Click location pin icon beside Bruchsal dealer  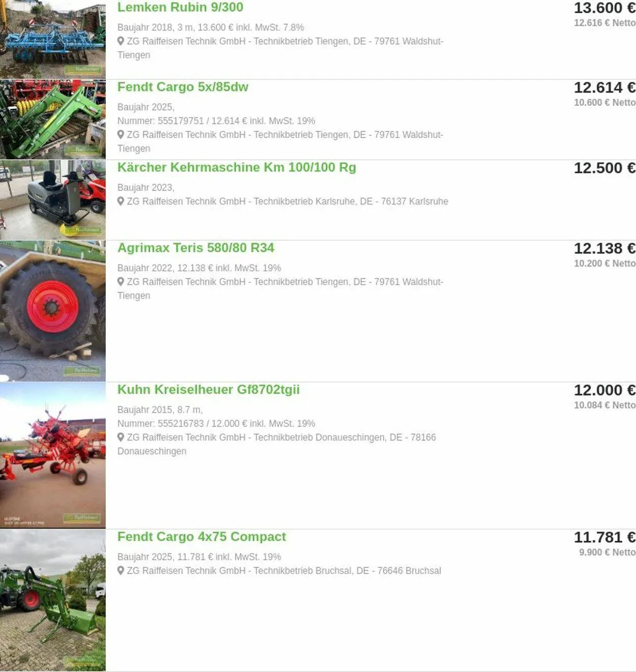(x=121, y=571)
